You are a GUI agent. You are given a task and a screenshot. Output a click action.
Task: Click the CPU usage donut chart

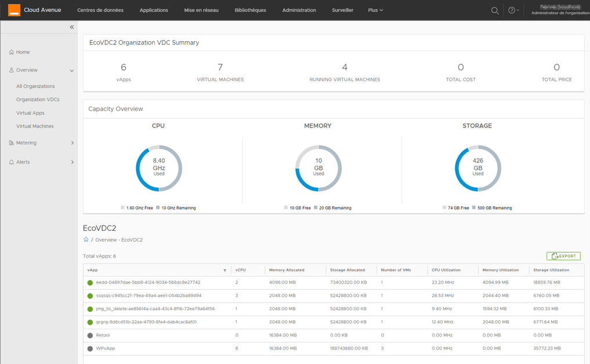(x=159, y=168)
